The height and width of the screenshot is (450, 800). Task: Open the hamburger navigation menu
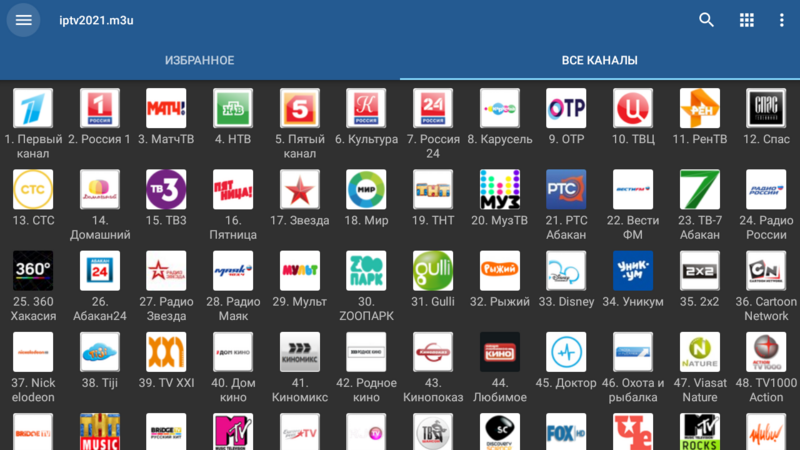pyautogui.click(x=23, y=20)
